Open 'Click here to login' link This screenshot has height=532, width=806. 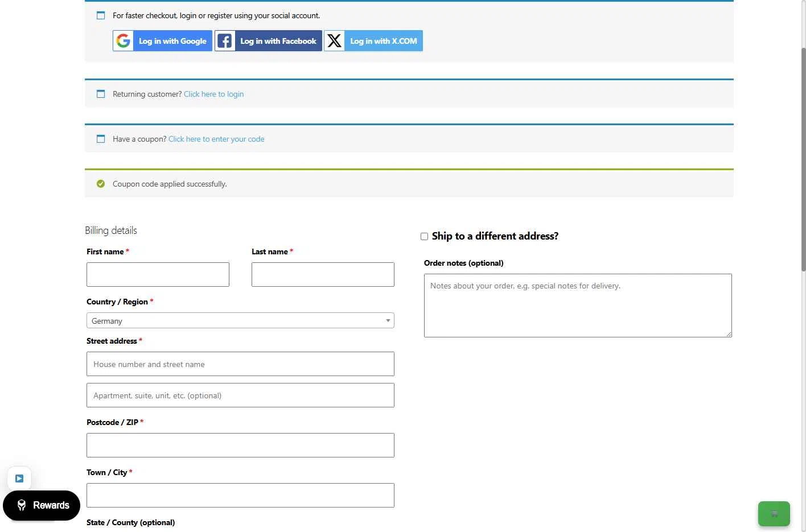(x=213, y=94)
